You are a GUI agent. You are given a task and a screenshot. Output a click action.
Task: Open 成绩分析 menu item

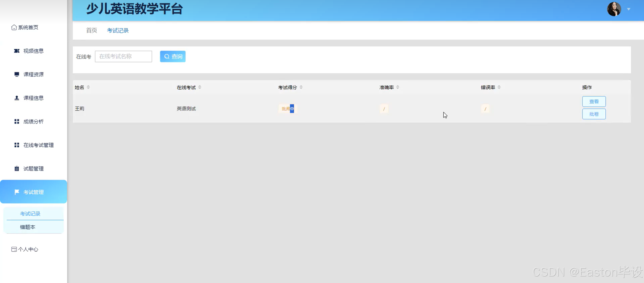pos(33,121)
